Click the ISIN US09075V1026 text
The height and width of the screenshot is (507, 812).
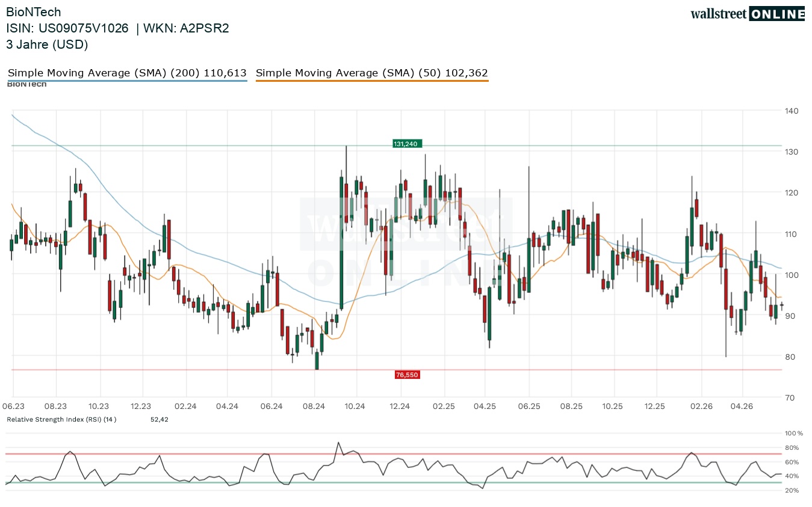pos(67,28)
